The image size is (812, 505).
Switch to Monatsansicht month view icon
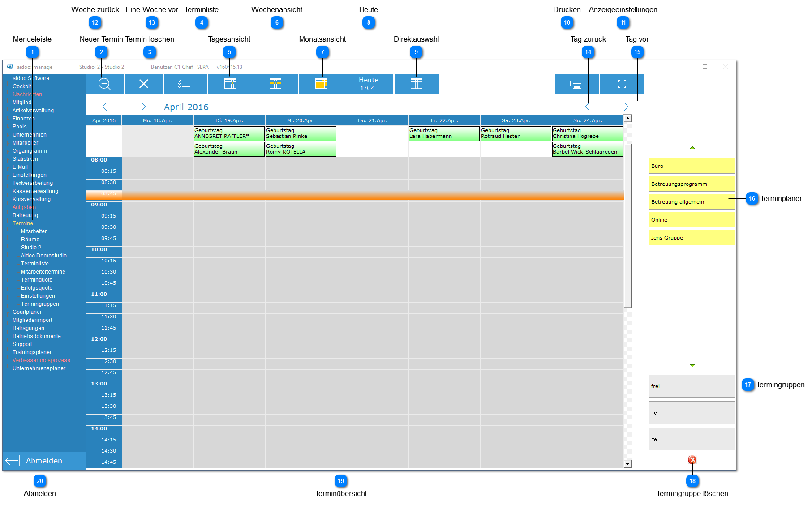(x=321, y=84)
